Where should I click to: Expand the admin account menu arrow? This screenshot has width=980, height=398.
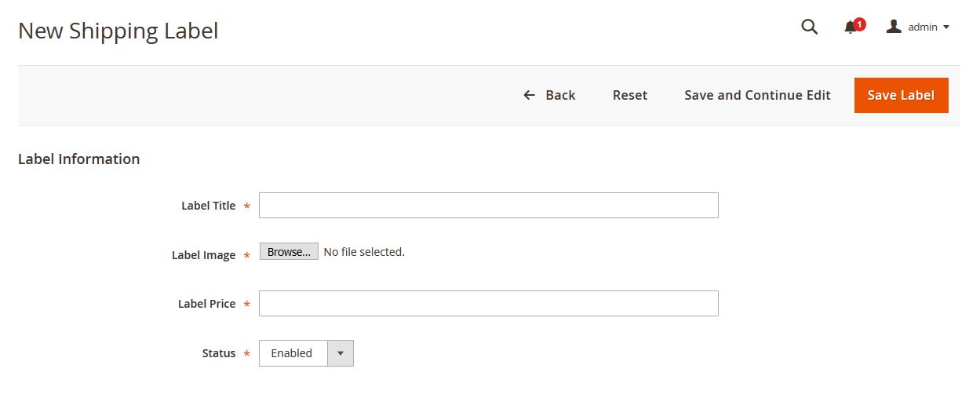point(946,27)
